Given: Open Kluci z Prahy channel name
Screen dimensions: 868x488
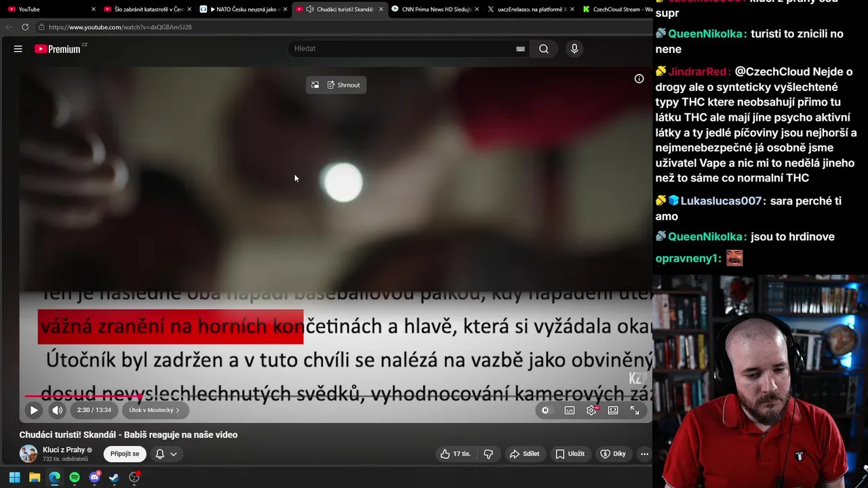Looking at the screenshot, I should point(64,449).
